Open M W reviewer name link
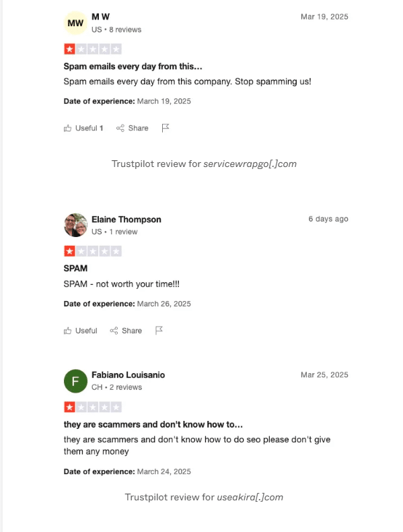Screen dimensions: 403x532 [101, 17]
